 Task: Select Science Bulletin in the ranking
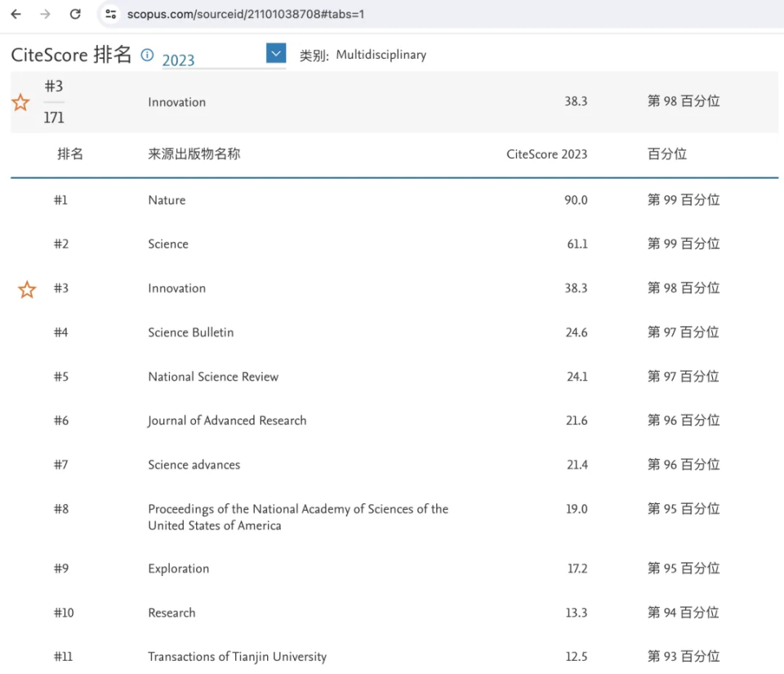click(190, 333)
